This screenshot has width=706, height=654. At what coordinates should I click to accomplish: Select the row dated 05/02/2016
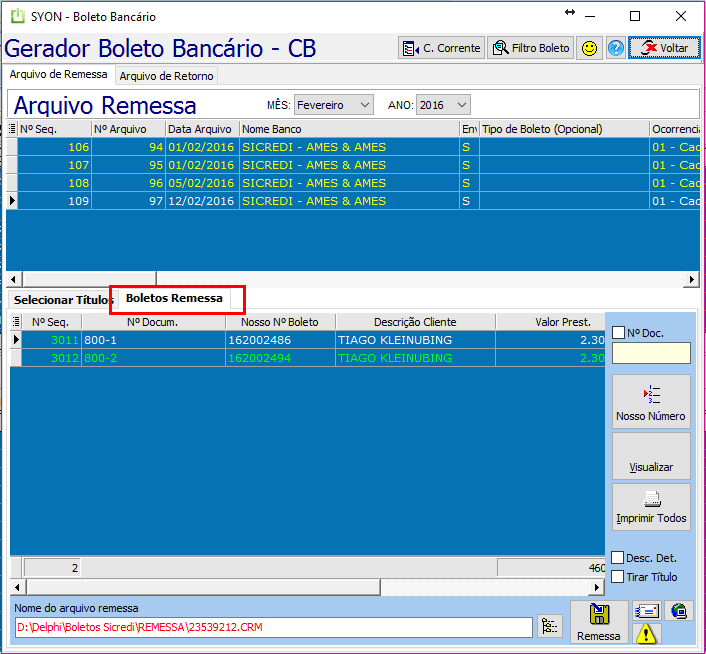point(353,183)
